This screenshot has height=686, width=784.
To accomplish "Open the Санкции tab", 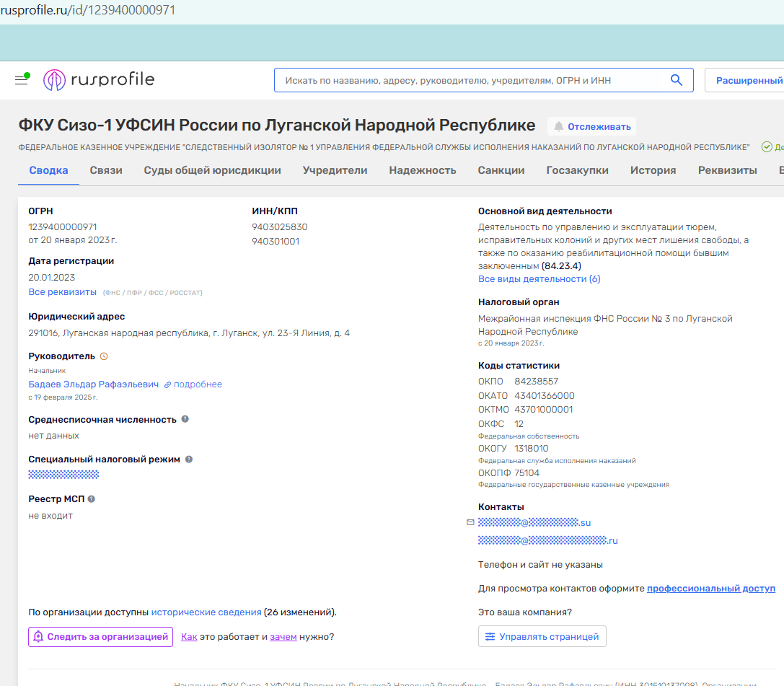I will click(x=501, y=170).
